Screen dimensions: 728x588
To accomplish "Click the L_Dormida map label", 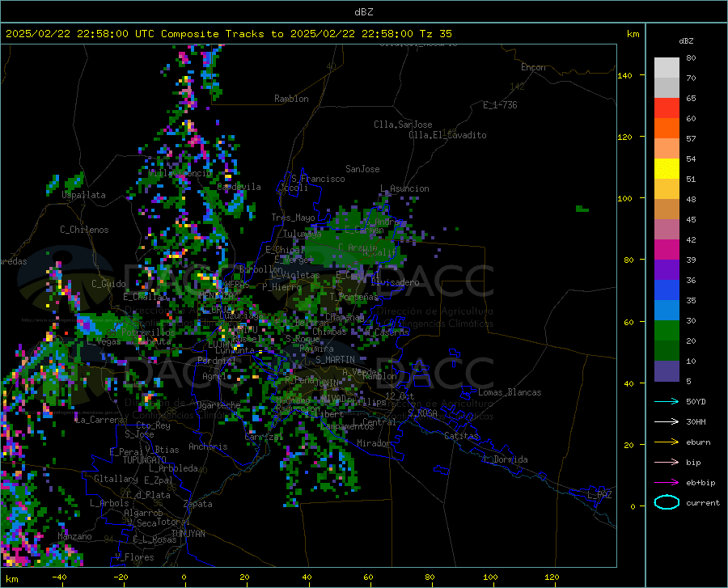I will [x=505, y=459].
